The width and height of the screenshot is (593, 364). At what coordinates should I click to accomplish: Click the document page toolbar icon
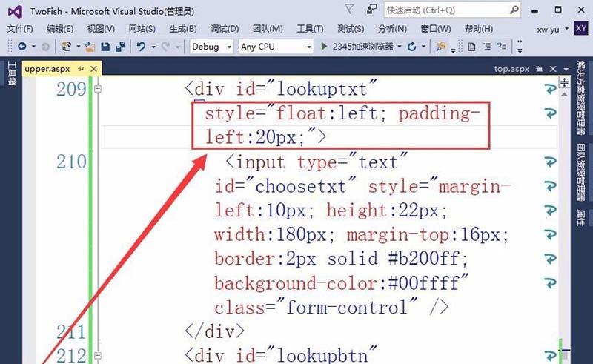(471, 47)
